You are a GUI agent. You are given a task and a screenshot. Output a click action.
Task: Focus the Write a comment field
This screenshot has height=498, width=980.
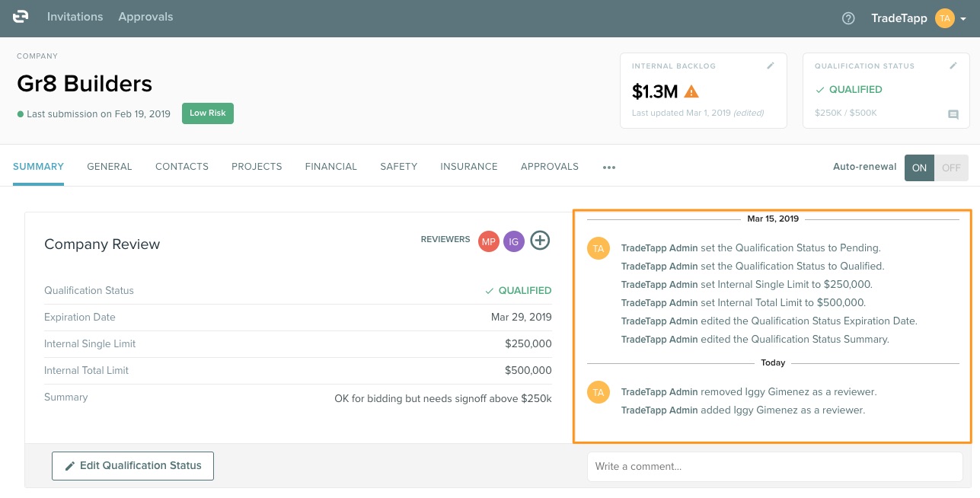pyautogui.click(x=774, y=466)
